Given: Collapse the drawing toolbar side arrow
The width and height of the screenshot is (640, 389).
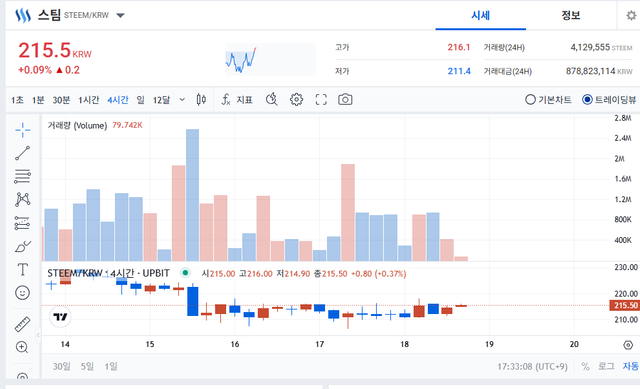Looking at the screenshot, I should (38, 335).
